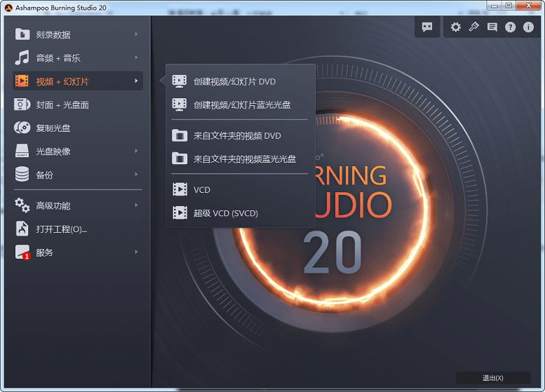This screenshot has width=545, height=392.
Task: Click the 备份 database stack icon
Action: click(x=22, y=174)
